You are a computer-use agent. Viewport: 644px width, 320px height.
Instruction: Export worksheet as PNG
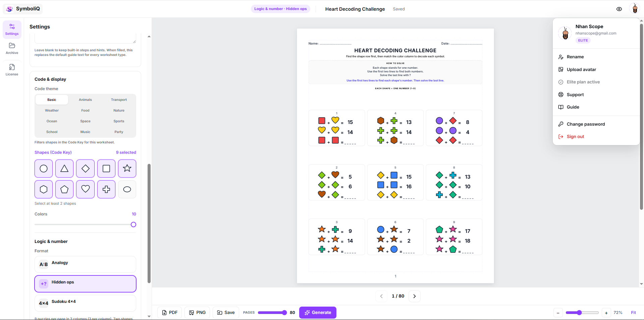pyautogui.click(x=197, y=313)
